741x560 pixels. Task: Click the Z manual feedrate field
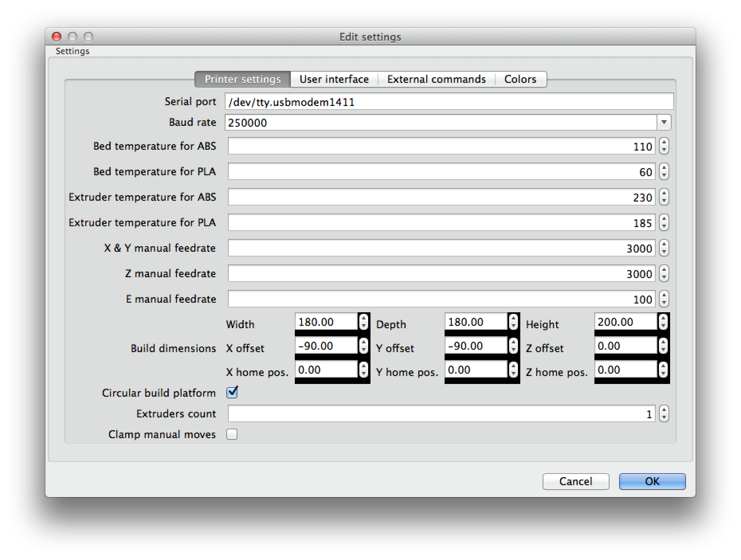click(441, 274)
